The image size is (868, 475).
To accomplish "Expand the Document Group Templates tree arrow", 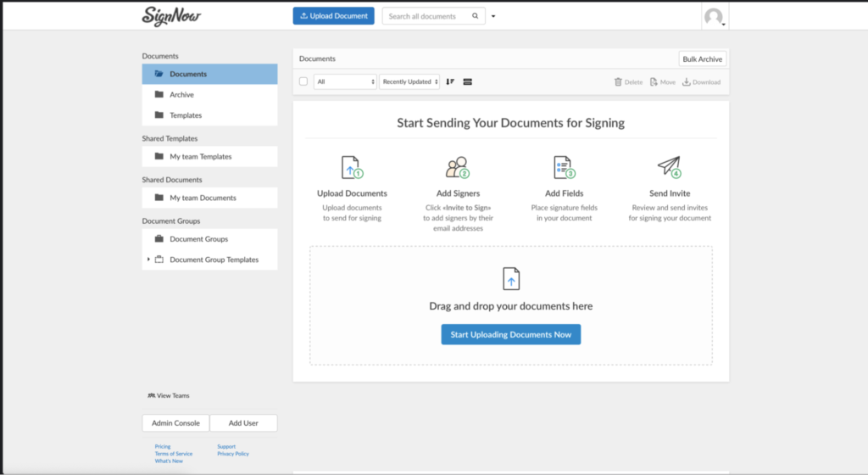I will pyautogui.click(x=148, y=260).
